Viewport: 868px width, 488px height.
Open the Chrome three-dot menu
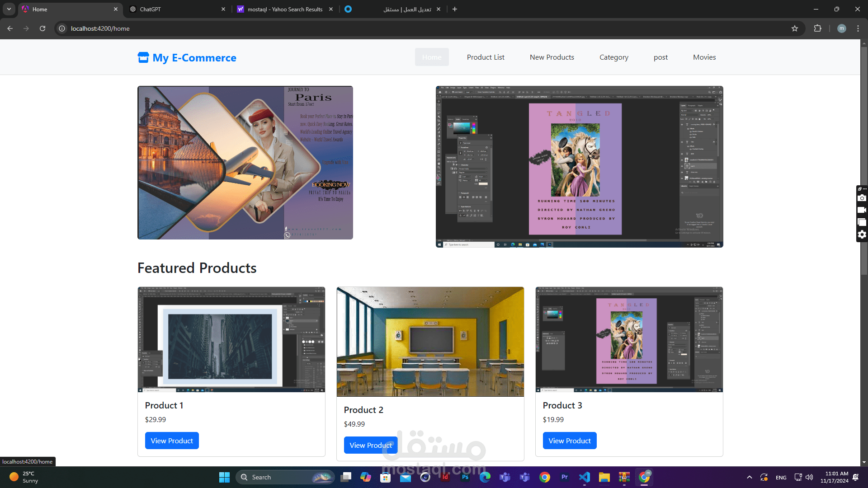tap(858, 28)
